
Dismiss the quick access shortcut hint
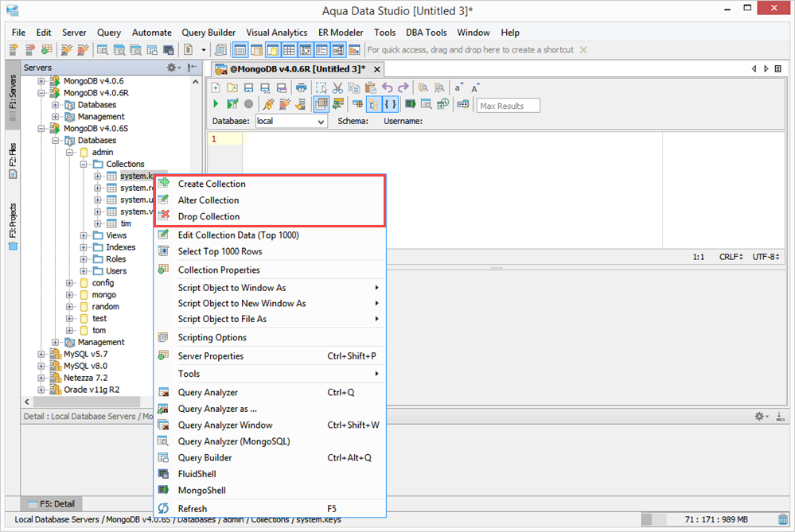point(583,49)
